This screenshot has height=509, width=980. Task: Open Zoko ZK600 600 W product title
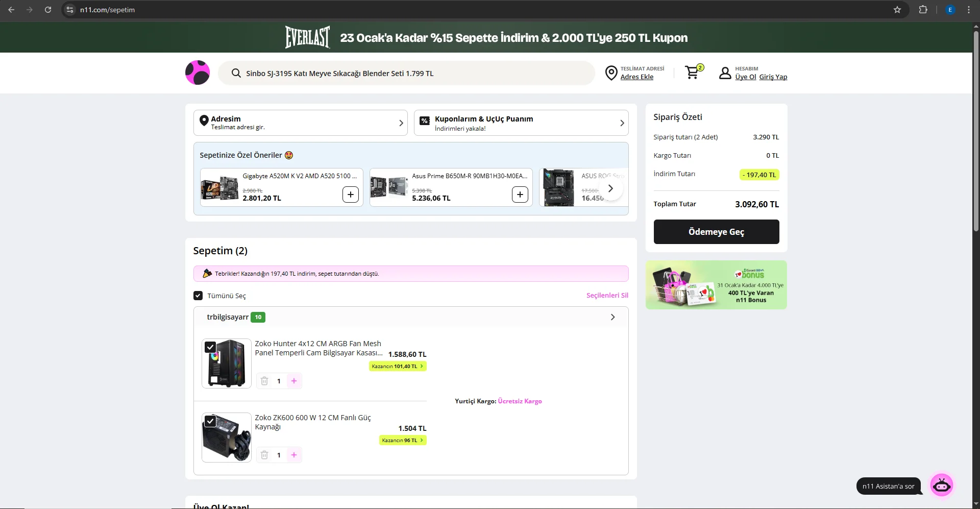[313, 422]
